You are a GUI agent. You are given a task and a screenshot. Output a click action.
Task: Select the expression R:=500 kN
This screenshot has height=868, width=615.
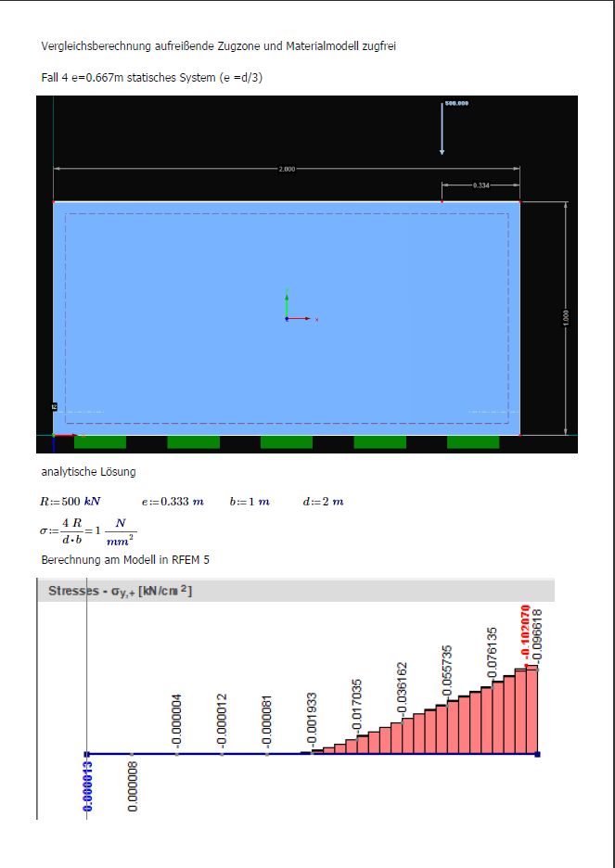[70, 502]
